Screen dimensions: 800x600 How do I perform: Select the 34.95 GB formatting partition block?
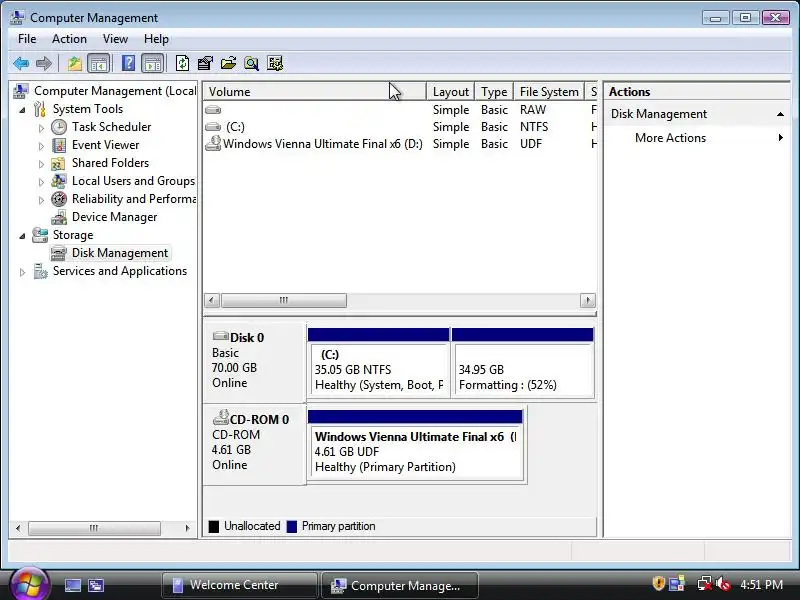click(522, 362)
